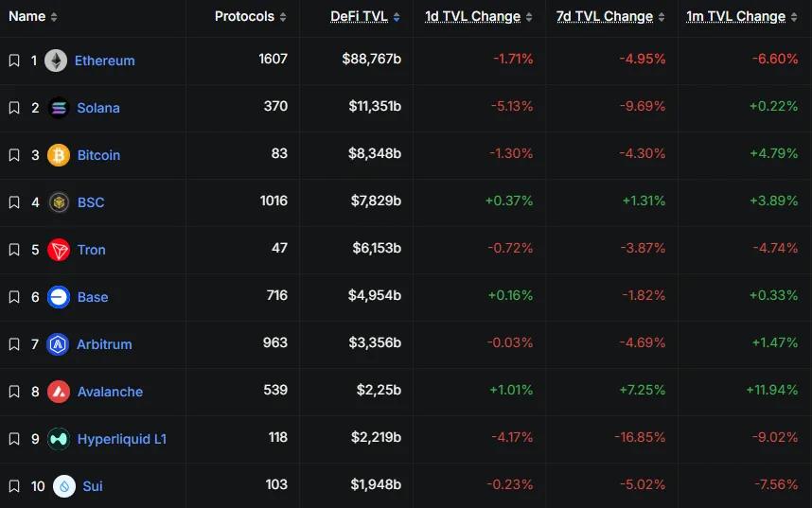Viewport: 812px width, 508px height.
Task: Bookmark the Sui chain row
Action: (x=14, y=486)
